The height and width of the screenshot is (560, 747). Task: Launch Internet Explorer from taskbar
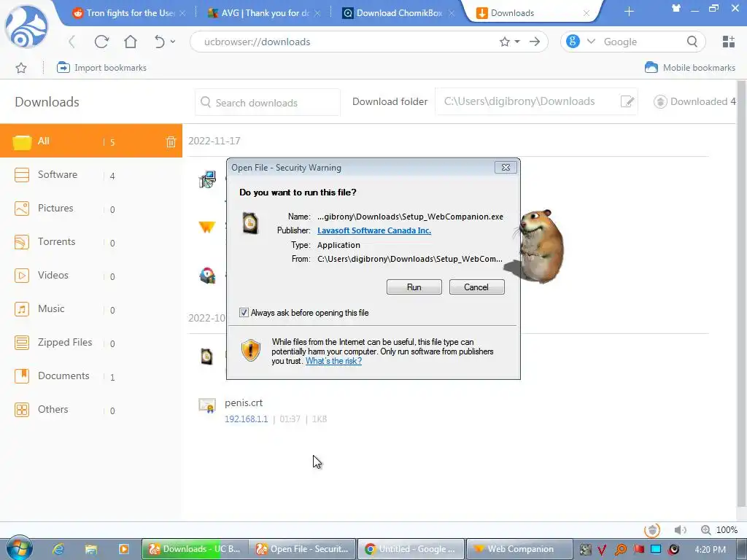58,549
